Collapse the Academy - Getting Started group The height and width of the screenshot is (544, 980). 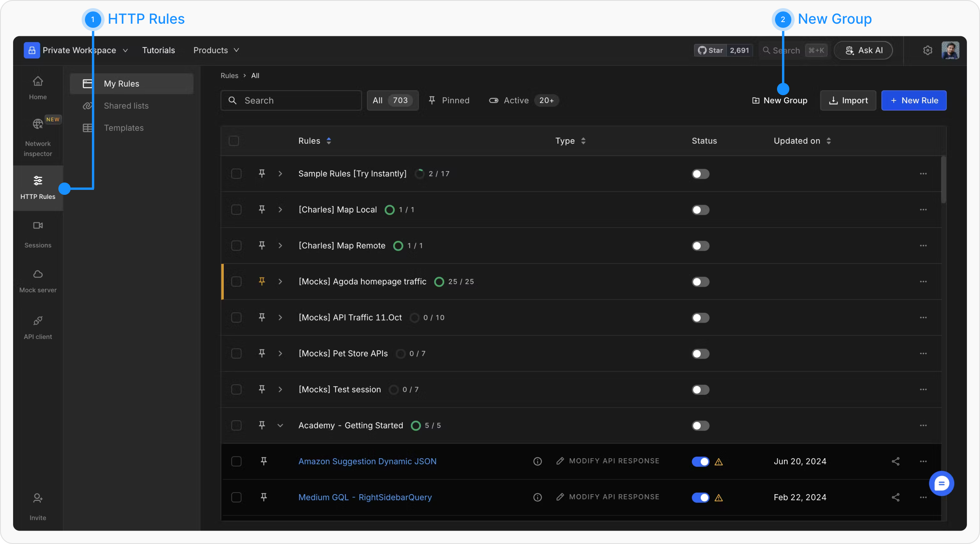280,426
